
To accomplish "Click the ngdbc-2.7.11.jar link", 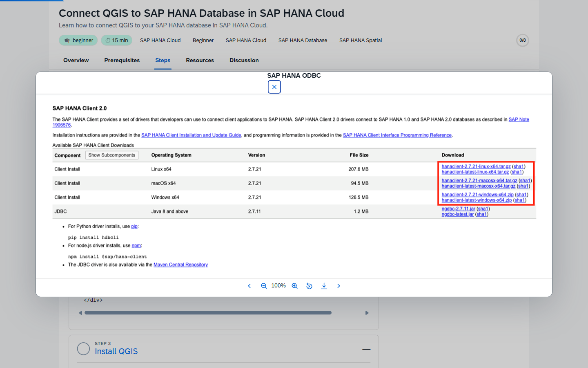I will click(x=458, y=209).
